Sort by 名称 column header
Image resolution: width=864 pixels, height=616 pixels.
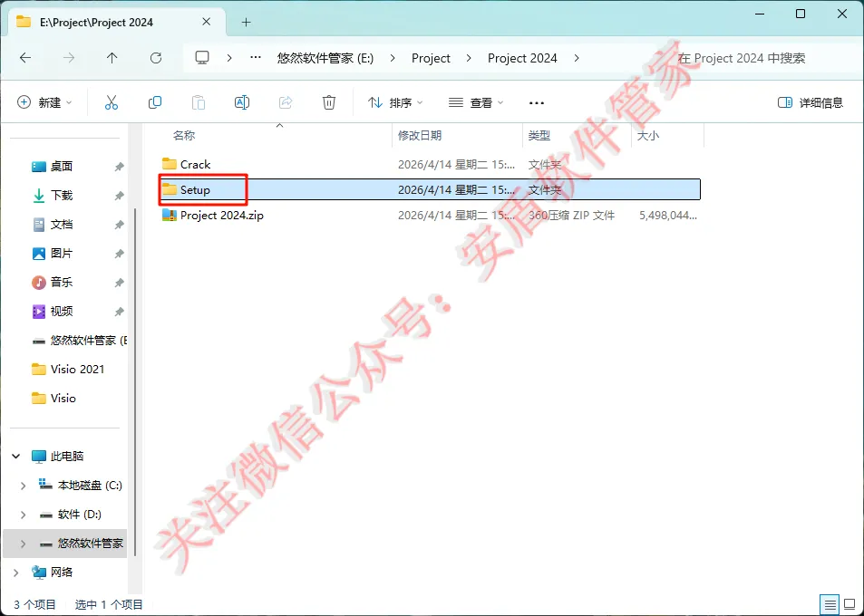(x=183, y=135)
